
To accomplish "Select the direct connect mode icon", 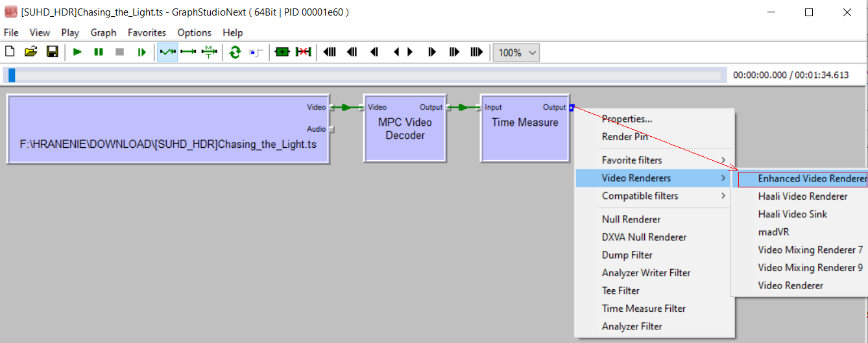I will coord(189,52).
